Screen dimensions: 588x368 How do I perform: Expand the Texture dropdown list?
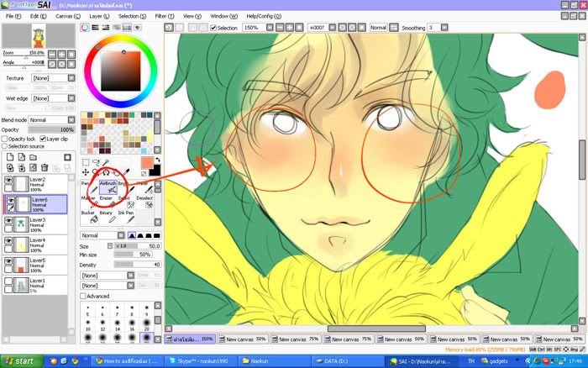click(x=52, y=78)
